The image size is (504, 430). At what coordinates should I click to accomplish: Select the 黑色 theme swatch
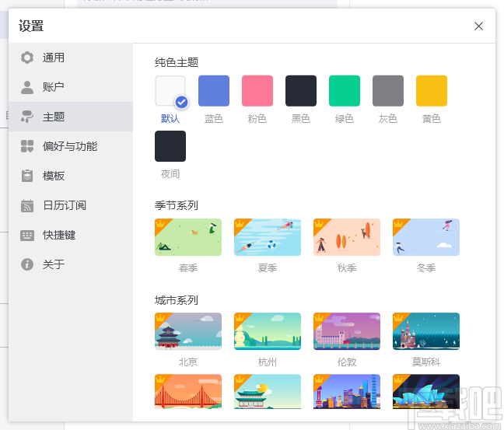pyautogui.click(x=301, y=91)
